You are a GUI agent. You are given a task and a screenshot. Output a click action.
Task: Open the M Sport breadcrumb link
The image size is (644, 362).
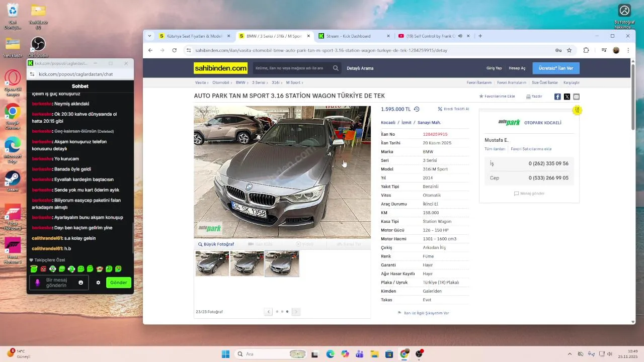(293, 82)
